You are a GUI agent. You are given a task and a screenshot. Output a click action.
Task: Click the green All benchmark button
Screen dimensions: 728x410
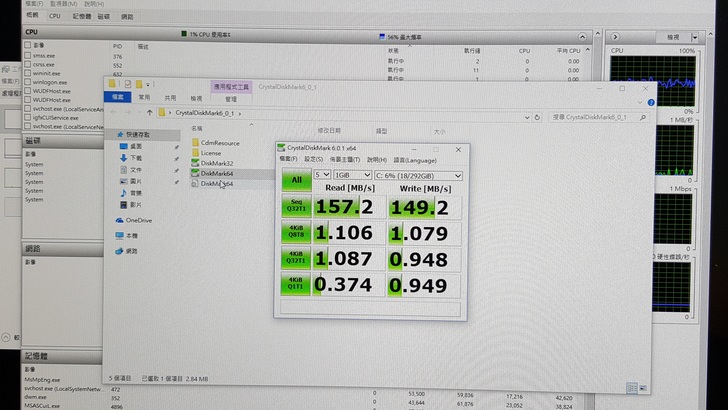(x=295, y=181)
